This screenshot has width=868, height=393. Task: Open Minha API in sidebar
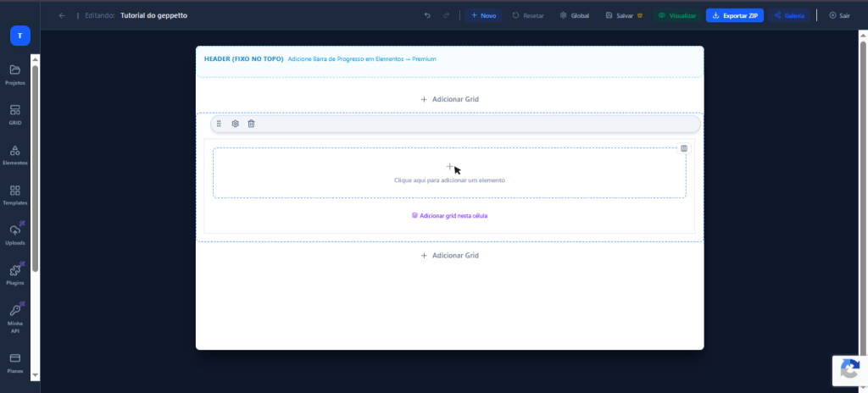coord(14,315)
